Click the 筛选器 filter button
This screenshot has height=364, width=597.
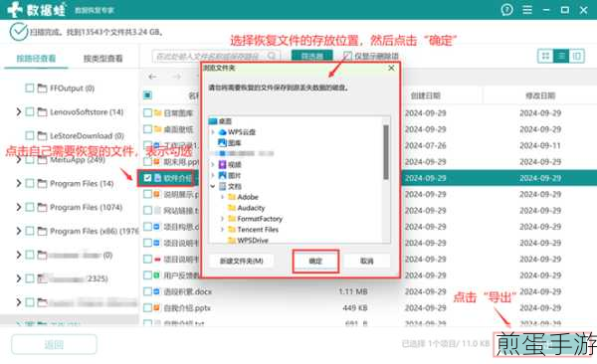pyautogui.click(x=312, y=56)
